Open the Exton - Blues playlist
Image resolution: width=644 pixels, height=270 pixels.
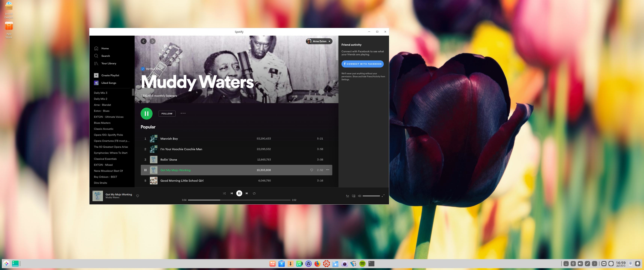(102, 111)
